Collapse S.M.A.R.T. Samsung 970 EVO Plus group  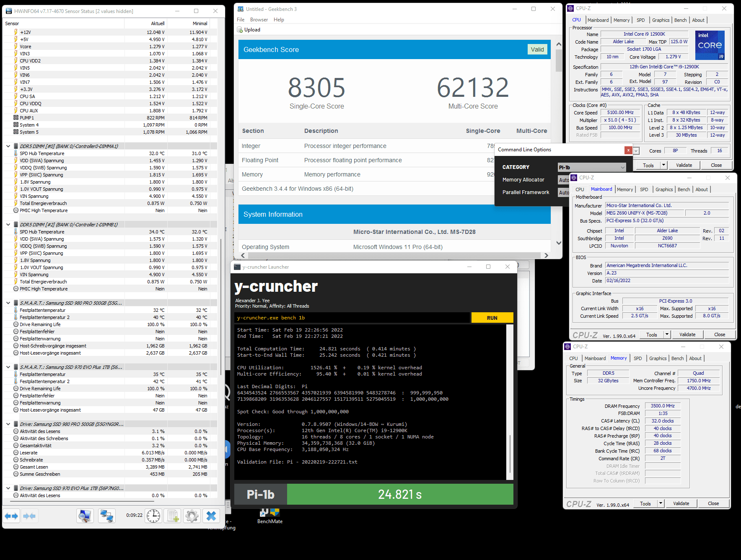coord(8,367)
